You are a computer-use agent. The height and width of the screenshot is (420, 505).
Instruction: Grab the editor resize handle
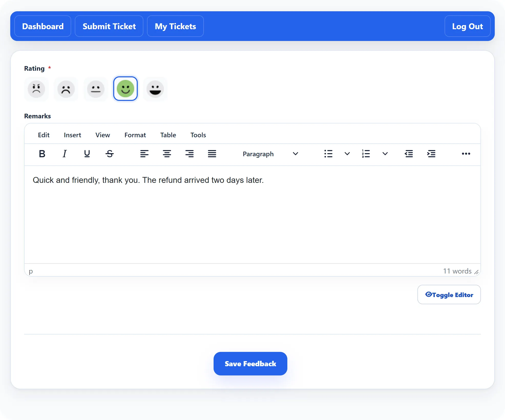coord(476,272)
